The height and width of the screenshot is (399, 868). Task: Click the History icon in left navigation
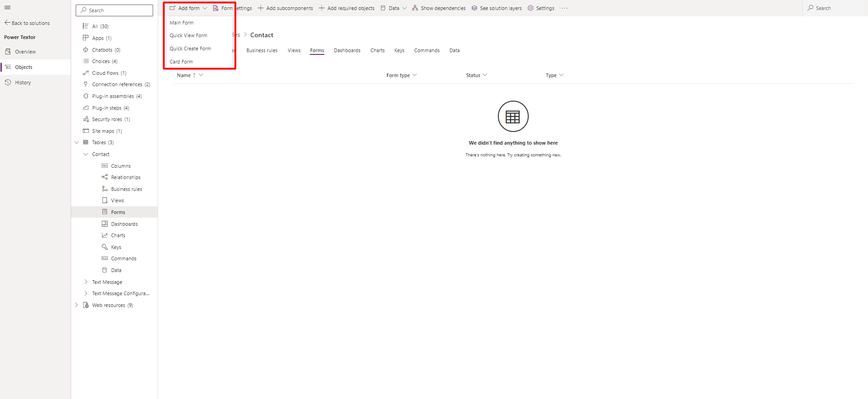[8, 83]
